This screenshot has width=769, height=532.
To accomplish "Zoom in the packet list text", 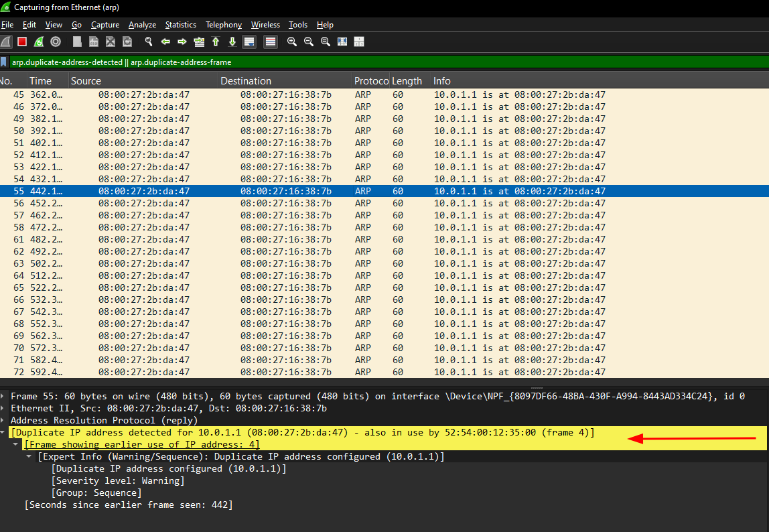I will (291, 42).
